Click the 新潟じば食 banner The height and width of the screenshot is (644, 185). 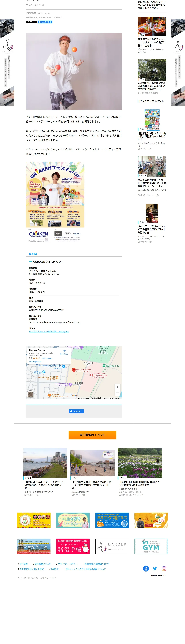(x=34, y=520)
